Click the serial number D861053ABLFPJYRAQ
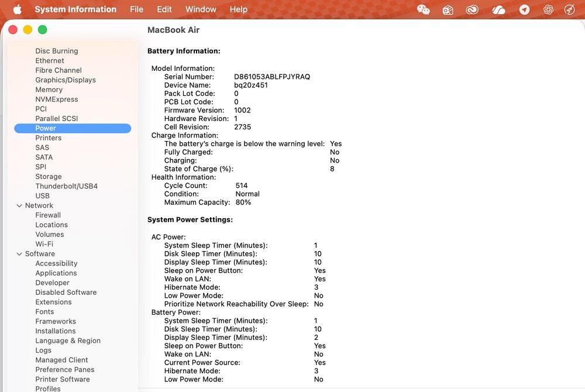This screenshot has height=392, width=585. pyautogui.click(x=272, y=77)
